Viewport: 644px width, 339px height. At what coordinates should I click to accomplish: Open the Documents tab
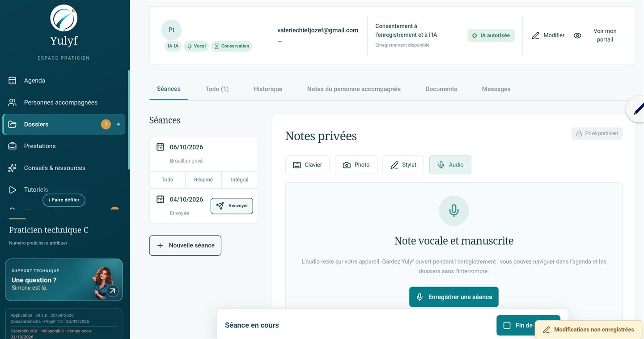(x=441, y=89)
